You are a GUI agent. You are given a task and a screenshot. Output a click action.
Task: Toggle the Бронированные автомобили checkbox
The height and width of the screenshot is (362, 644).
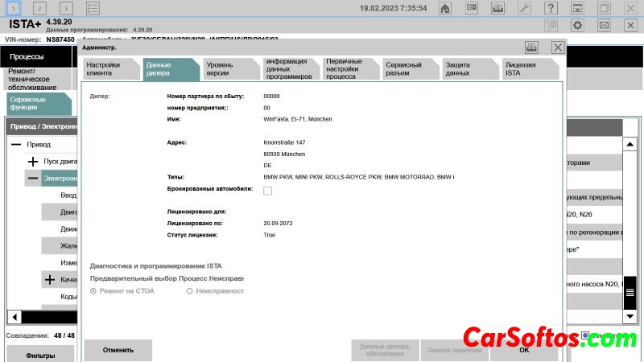[x=267, y=190]
